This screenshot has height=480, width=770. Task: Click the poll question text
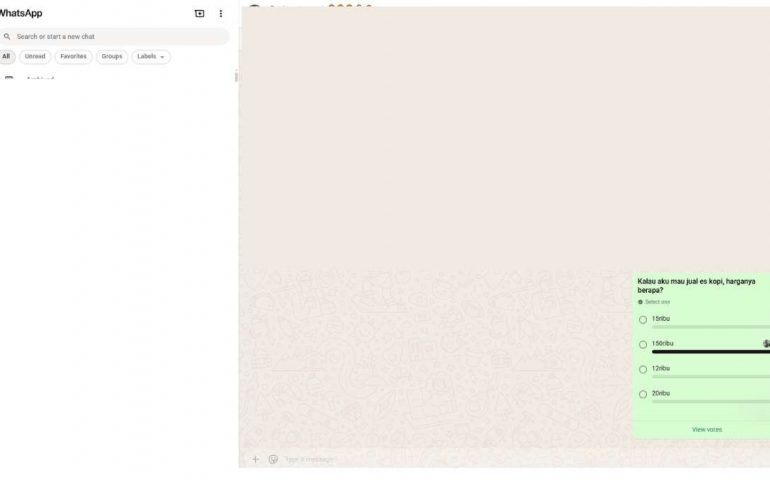(697, 286)
